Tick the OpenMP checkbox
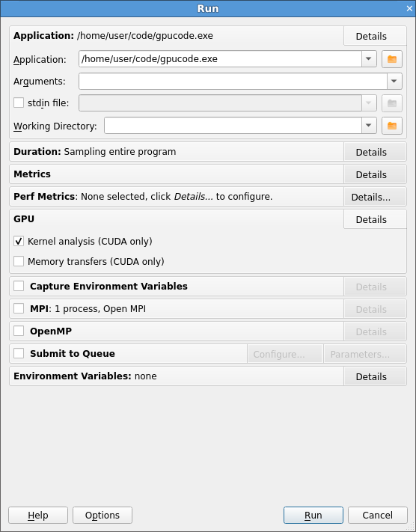This screenshot has width=416, height=532. [x=19, y=331]
